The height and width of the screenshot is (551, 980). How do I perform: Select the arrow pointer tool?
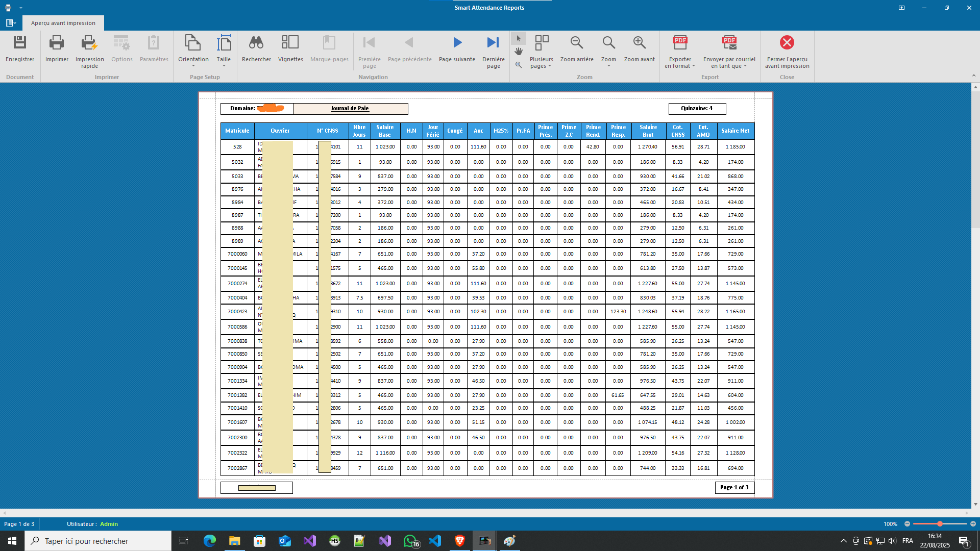click(519, 39)
